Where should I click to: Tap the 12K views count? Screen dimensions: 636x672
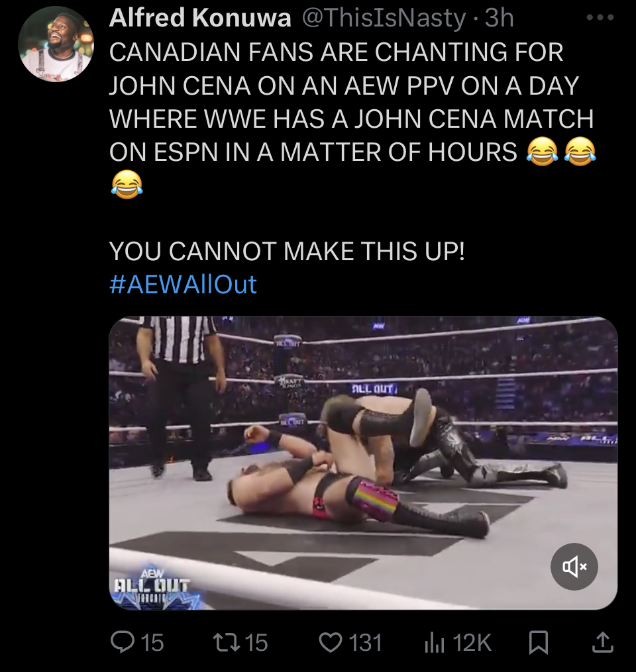(x=472, y=642)
